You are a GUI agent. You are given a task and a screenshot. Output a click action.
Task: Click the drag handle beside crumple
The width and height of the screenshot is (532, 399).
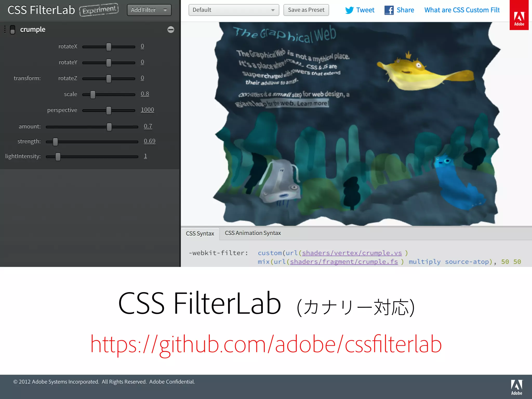pyautogui.click(x=5, y=30)
